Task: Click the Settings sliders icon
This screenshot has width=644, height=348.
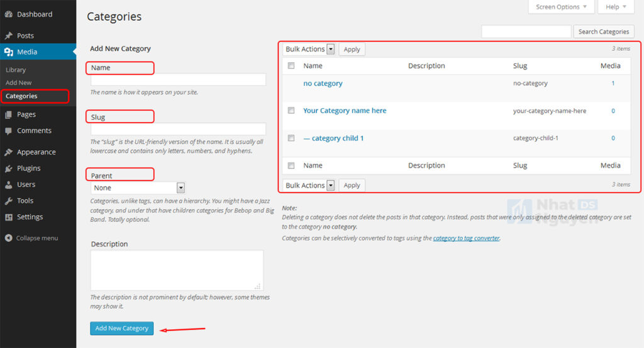Action: point(9,217)
